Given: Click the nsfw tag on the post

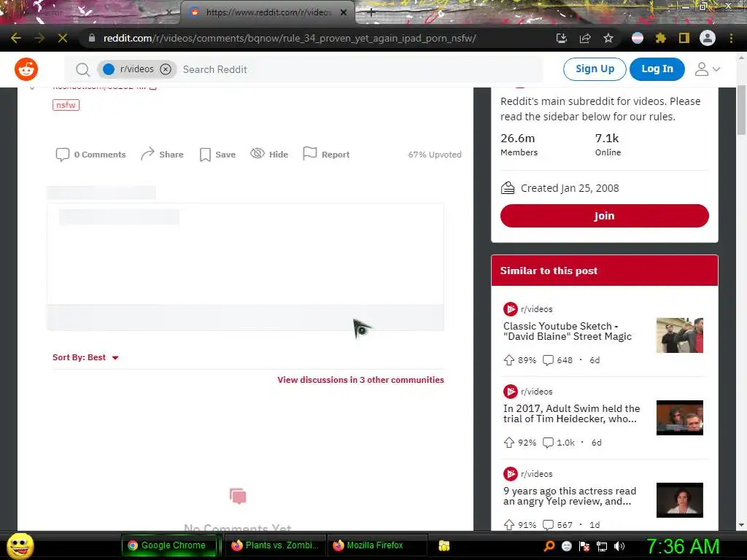Looking at the screenshot, I should 66,105.
